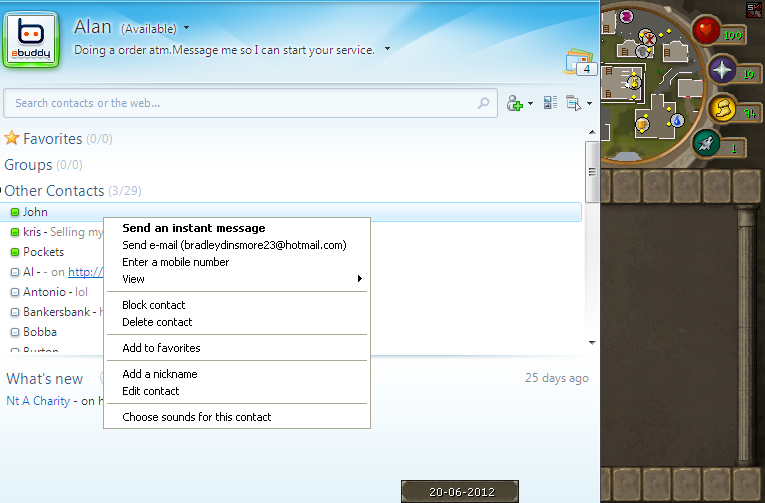Click the add contact icon
This screenshot has height=503, width=765.
click(x=514, y=103)
